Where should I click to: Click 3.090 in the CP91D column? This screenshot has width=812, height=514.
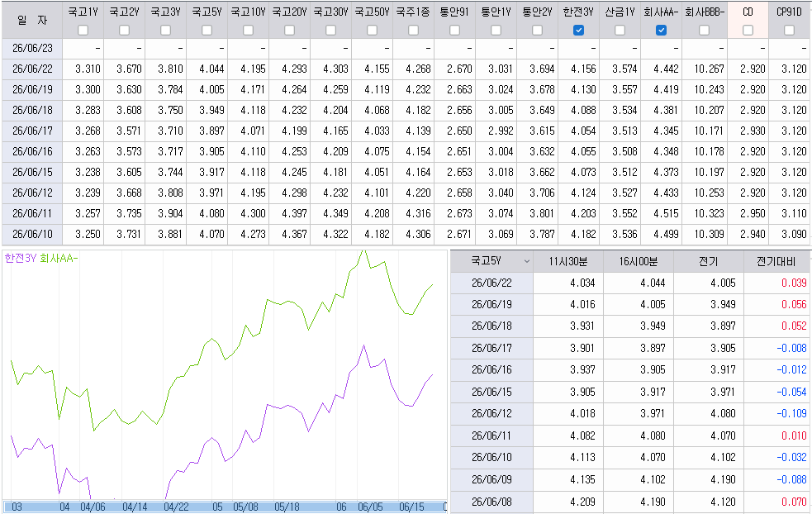[x=794, y=234]
